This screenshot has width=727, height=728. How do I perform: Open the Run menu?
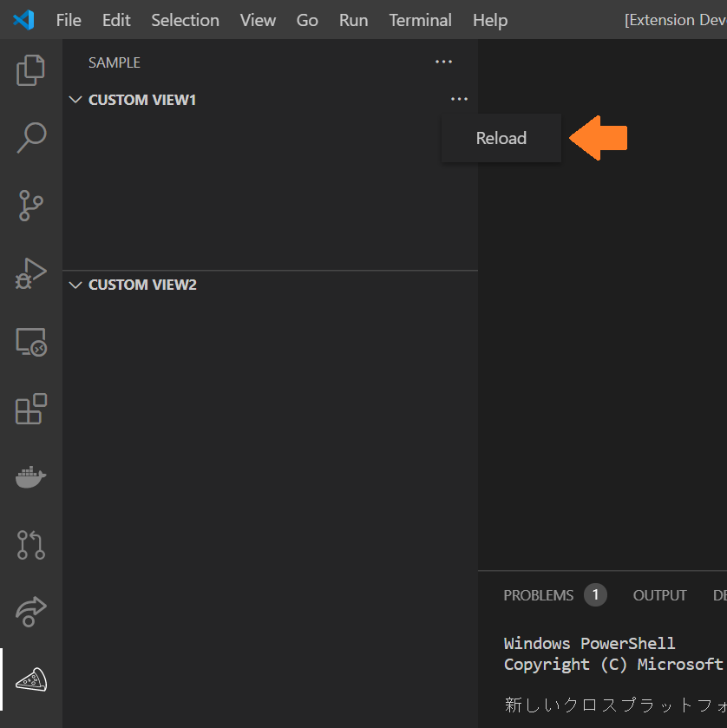click(353, 20)
